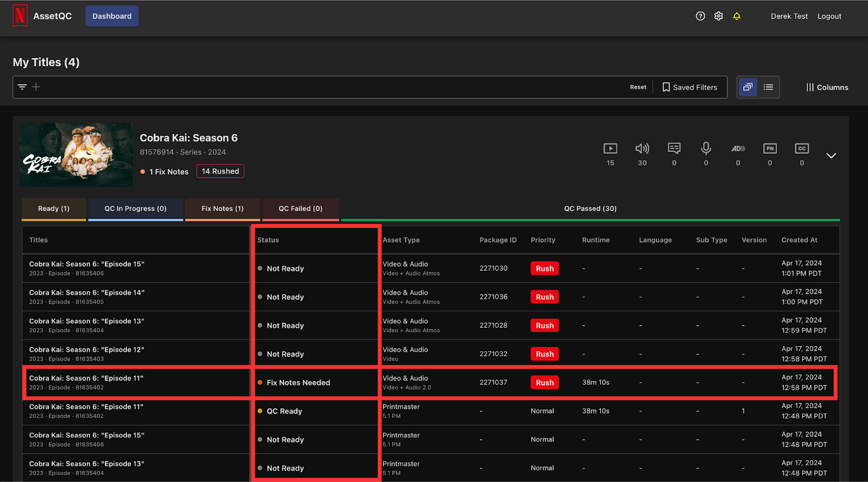
Task: Sort by Created At column header
Action: [x=799, y=240]
